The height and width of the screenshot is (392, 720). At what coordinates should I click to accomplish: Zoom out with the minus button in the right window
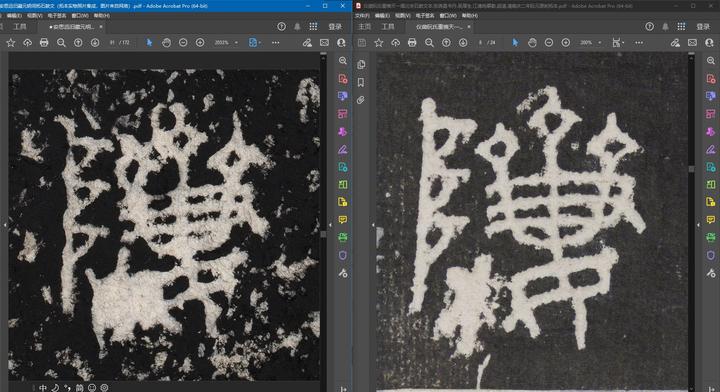pyautogui.click(x=549, y=43)
